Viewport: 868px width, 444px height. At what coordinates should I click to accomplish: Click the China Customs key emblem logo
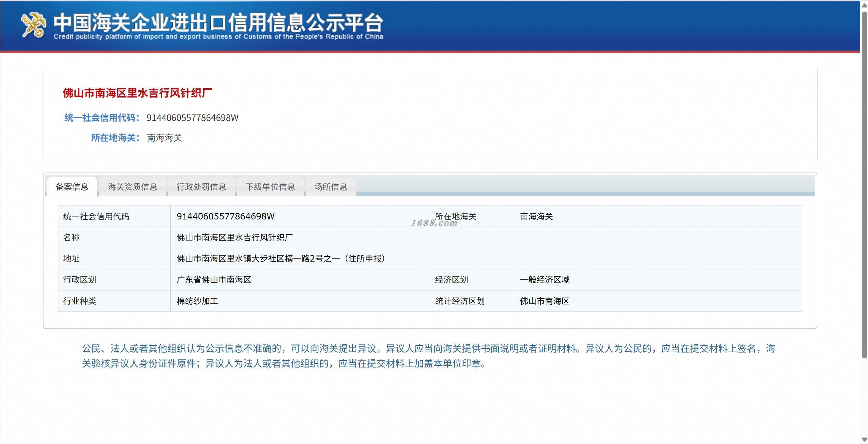coord(33,25)
